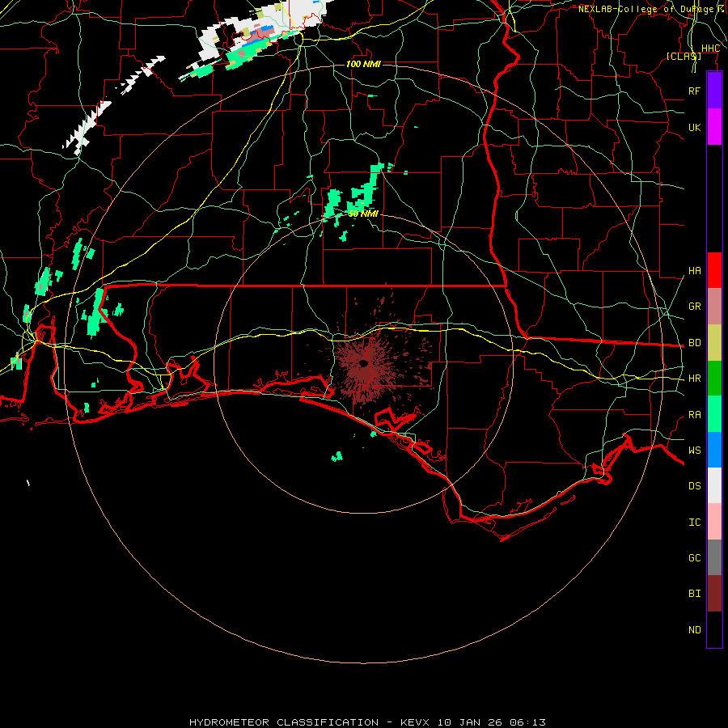728x728 pixels.
Task: Click the RA light green legend block
Action: pos(714,414)
